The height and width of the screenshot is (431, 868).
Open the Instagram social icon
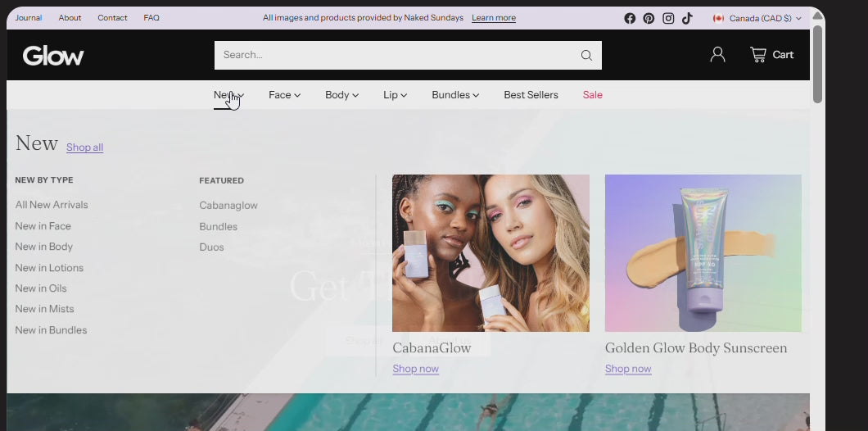(x=668, y=18)
